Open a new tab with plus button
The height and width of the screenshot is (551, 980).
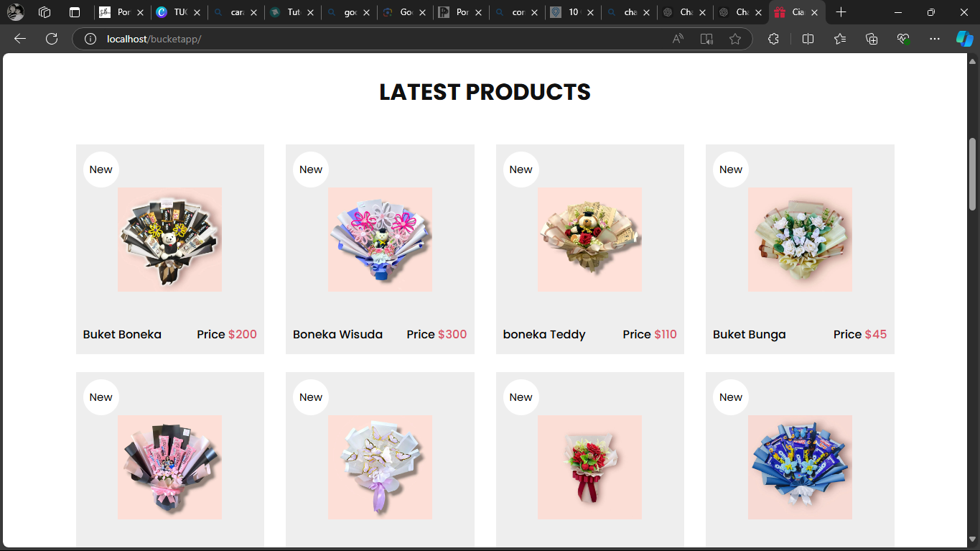[x=841, y=12]
